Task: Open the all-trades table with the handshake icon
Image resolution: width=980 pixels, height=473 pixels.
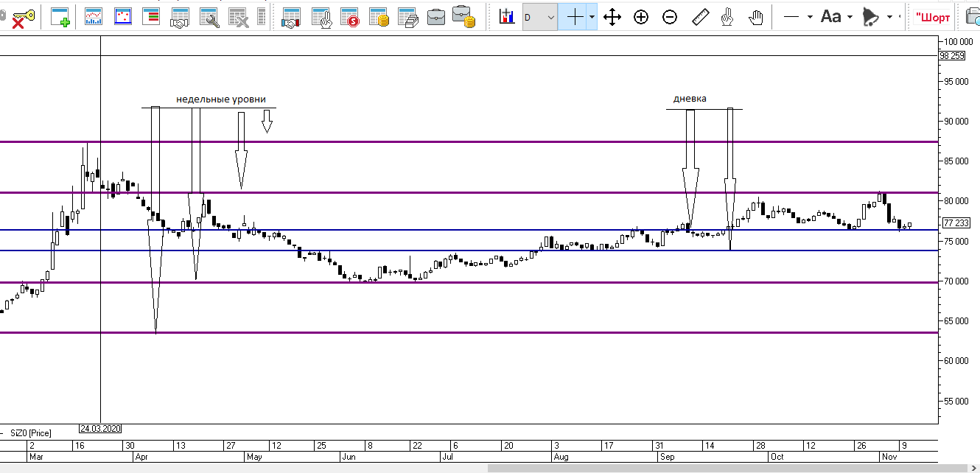Action: point(179,17)
